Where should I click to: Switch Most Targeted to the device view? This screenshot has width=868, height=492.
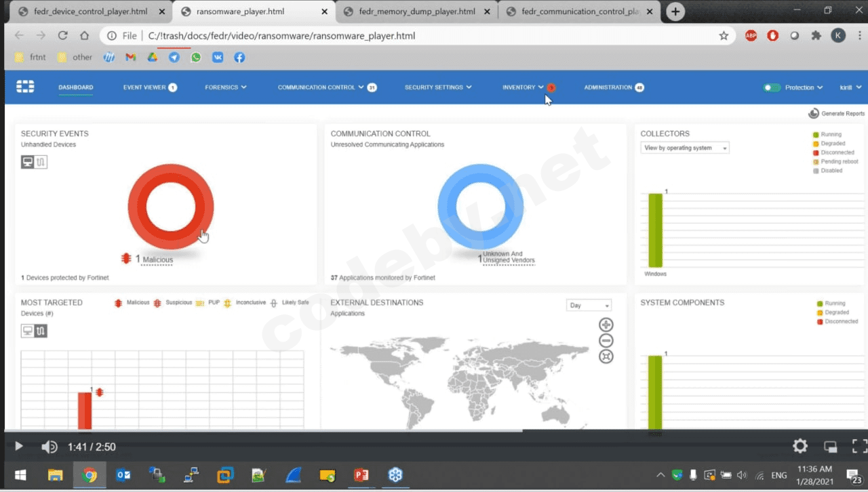pyautogui.click(x=28, y=331)
